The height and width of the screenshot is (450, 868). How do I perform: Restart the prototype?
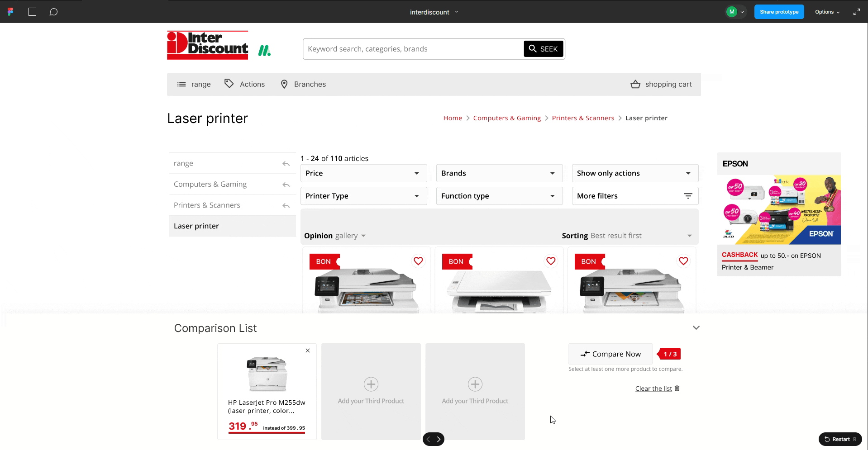840,439
